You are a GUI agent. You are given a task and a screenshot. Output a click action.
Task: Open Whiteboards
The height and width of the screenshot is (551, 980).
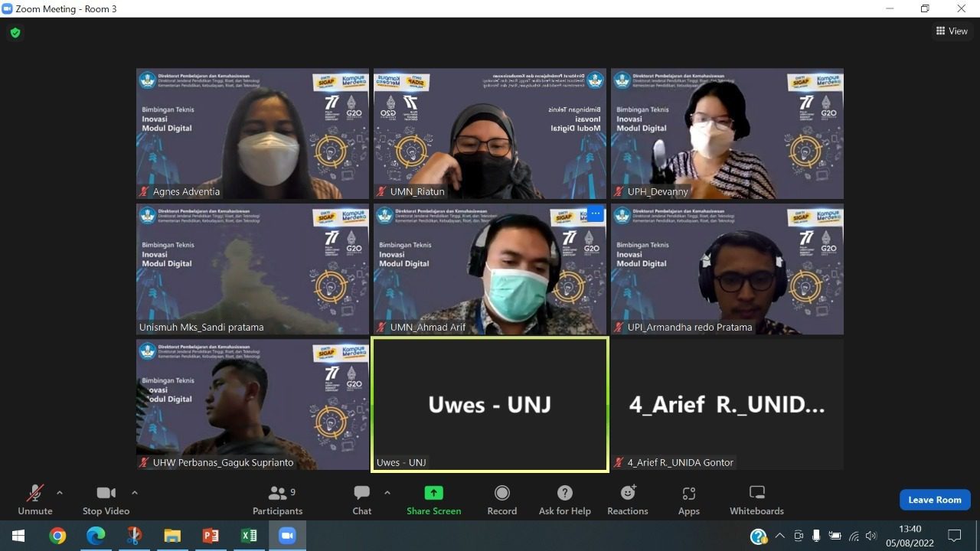click(756, 500)
